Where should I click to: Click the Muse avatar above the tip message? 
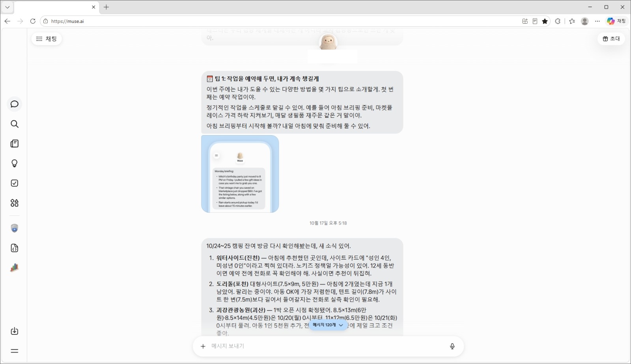pos(328,41)
